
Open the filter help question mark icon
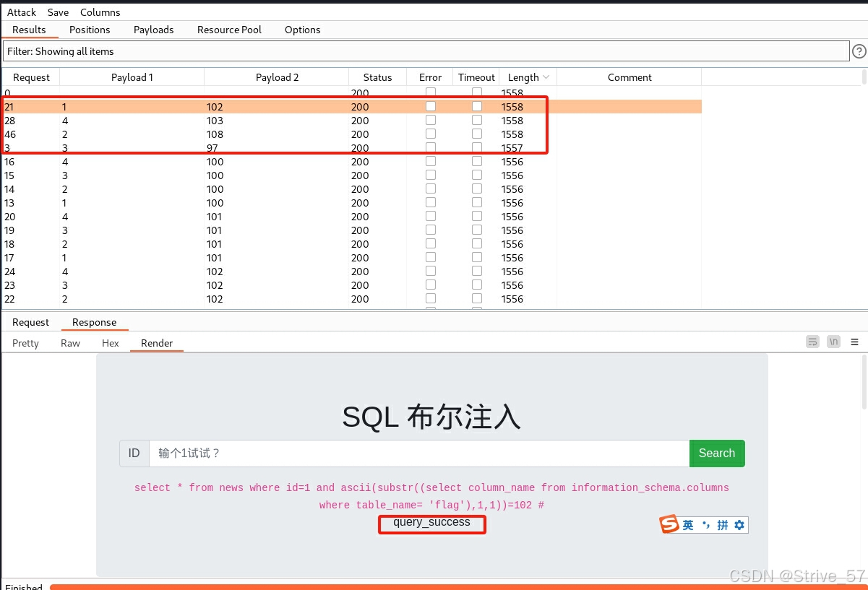click(x=859, y=51)
